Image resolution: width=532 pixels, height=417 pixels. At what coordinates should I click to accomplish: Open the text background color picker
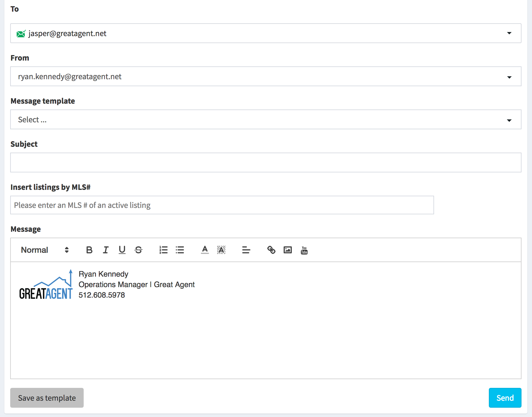(x=221, y=250)
